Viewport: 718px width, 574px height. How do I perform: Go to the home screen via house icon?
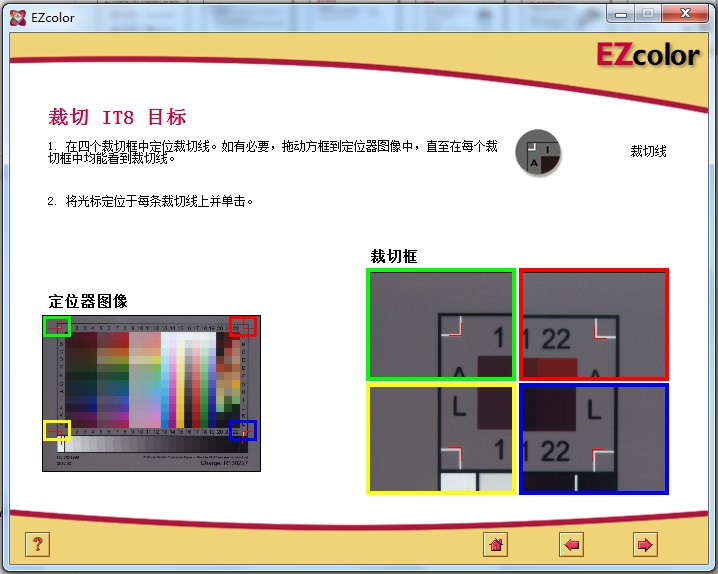click(x=495, y=544)
